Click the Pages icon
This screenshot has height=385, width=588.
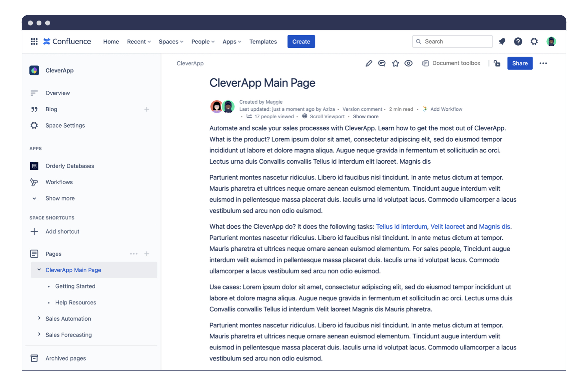click(x=34, y=254)
